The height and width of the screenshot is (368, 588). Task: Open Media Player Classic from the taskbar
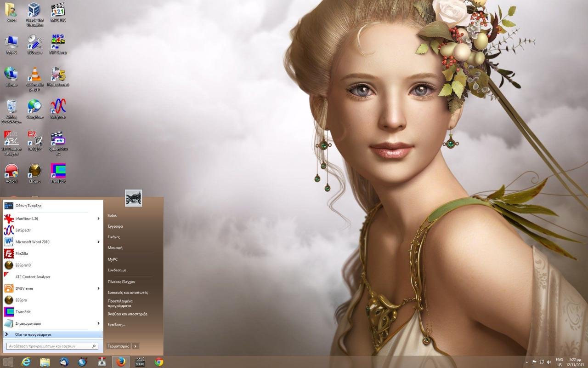pos(141,362)
